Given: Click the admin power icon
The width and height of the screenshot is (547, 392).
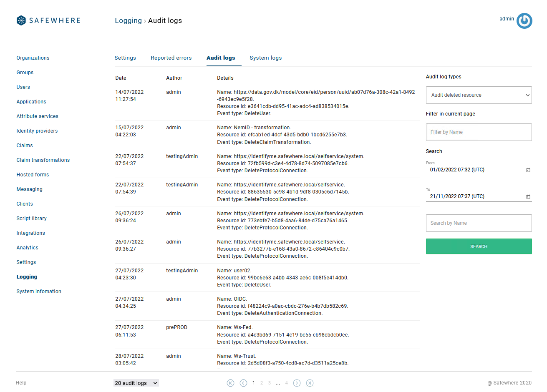Looking at the screenshot, I should click(524, 21).
